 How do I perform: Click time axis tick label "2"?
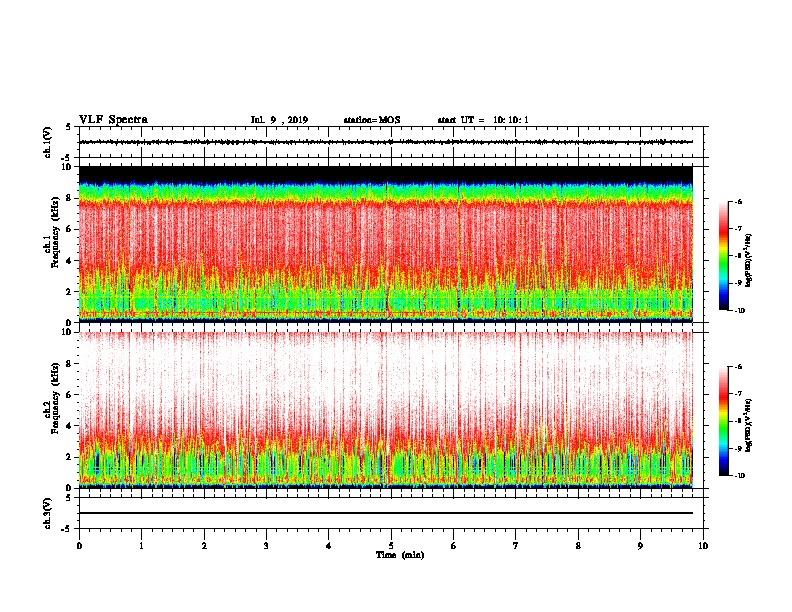204,546
